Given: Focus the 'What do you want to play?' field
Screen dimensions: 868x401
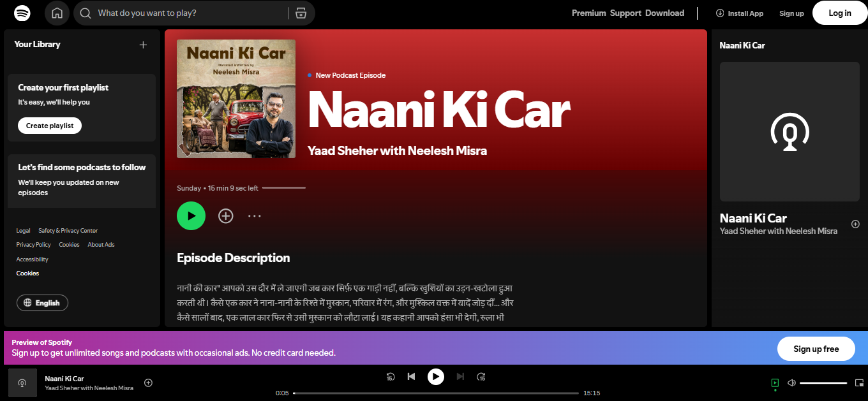Looking at the screenshot, I should click(x=191, y=13).
